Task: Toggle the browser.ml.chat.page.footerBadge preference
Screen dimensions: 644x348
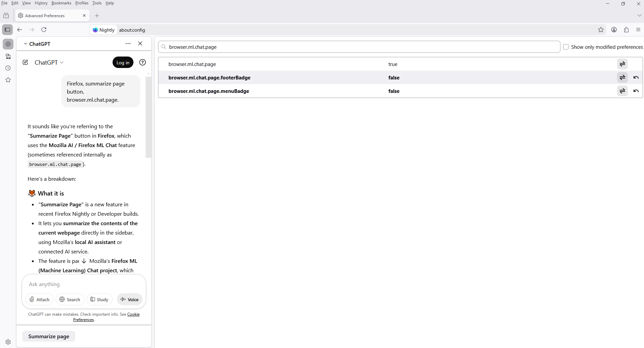Action: click(622, 77)
